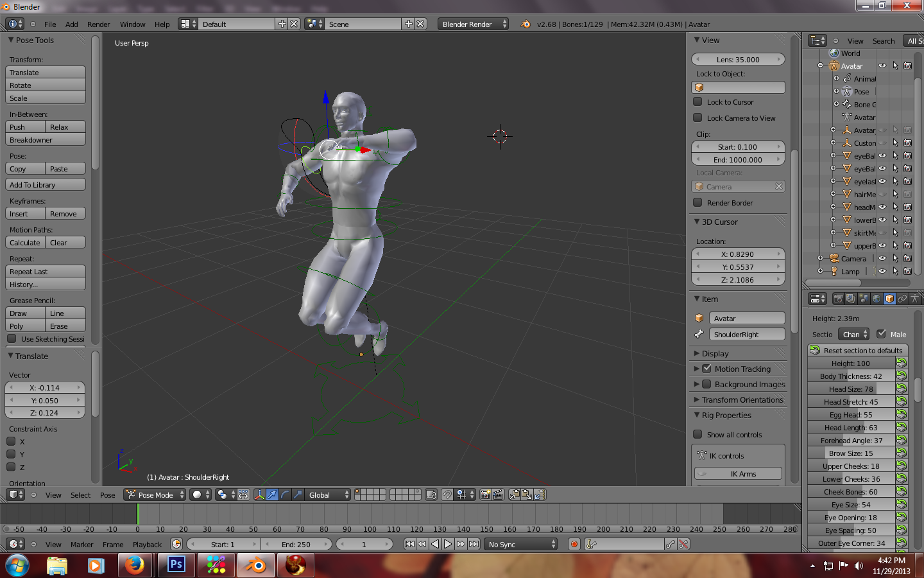Image resolution: width=924 pixels, height=578 pixels.
Task: Open the Playback menu in timeline
Action: pos(147,544)
